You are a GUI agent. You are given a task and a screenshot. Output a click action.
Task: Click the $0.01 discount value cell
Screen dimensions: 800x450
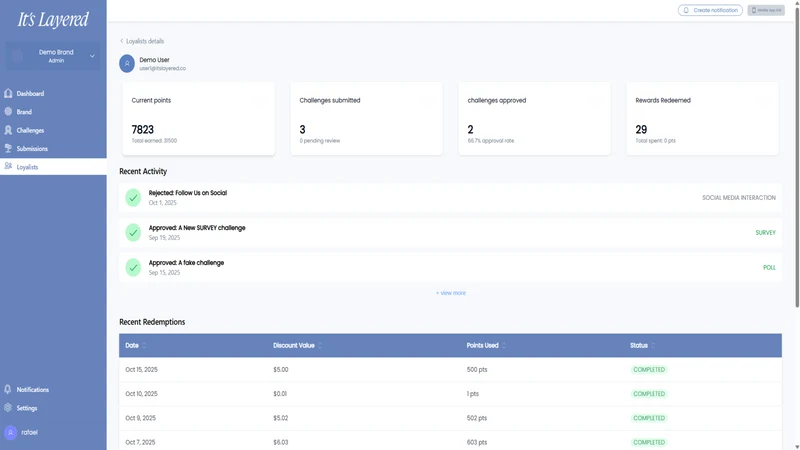pyautogui.click(x=280, y=394)
